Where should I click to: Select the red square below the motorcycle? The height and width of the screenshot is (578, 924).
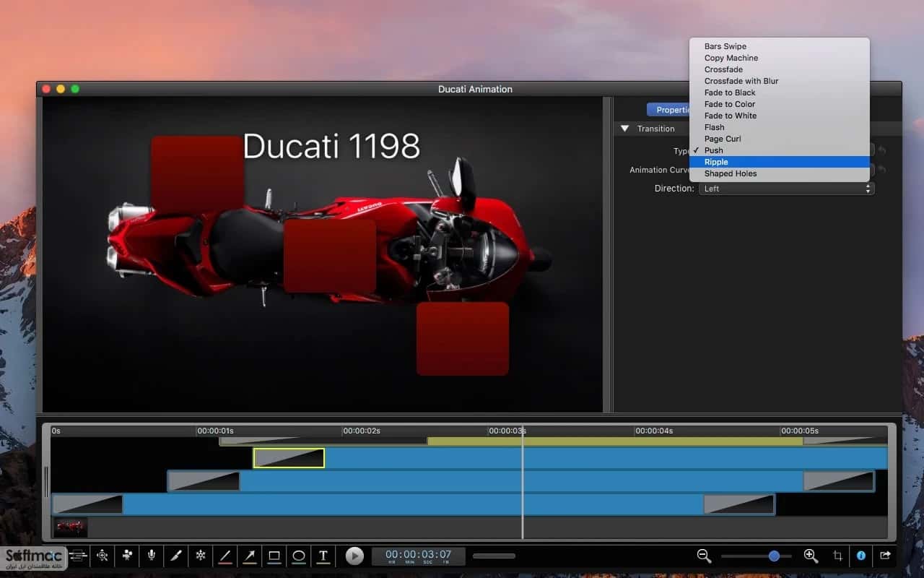pos(463,339)
